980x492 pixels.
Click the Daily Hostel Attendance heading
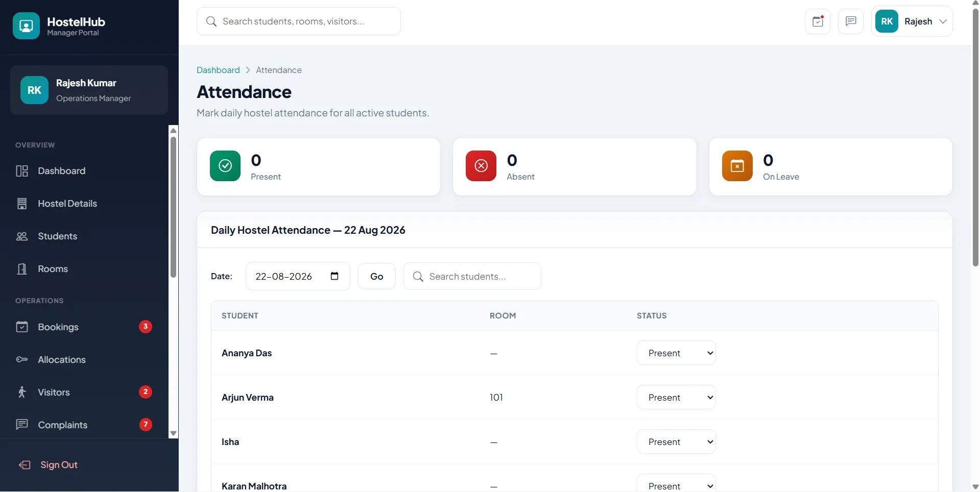point(308,230)
